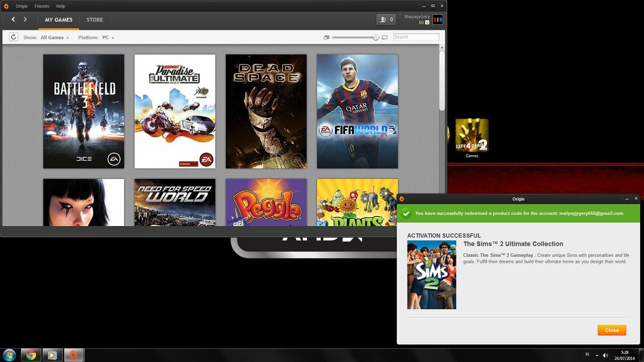Refresh the game library

[x=14, y=37]
